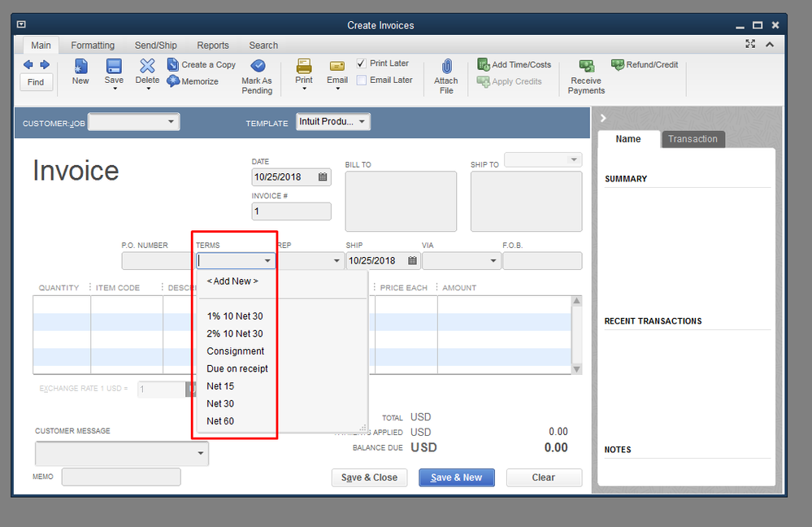Switch to the Name panel tab
The width and height of the screenshot is (812, 527).
(x=628, y=139)
